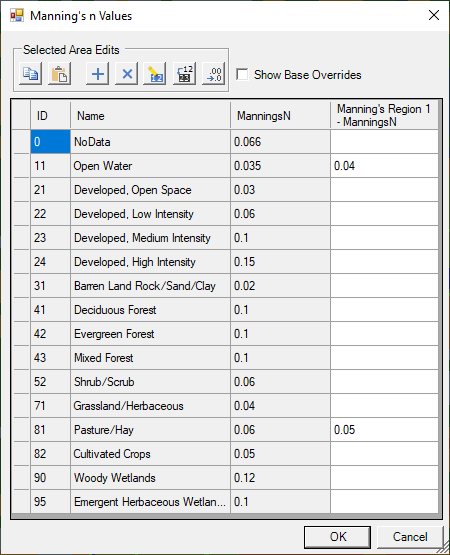
Task: Click the ManningsN cell for Woody Wetlands
Action: point(280,478)
